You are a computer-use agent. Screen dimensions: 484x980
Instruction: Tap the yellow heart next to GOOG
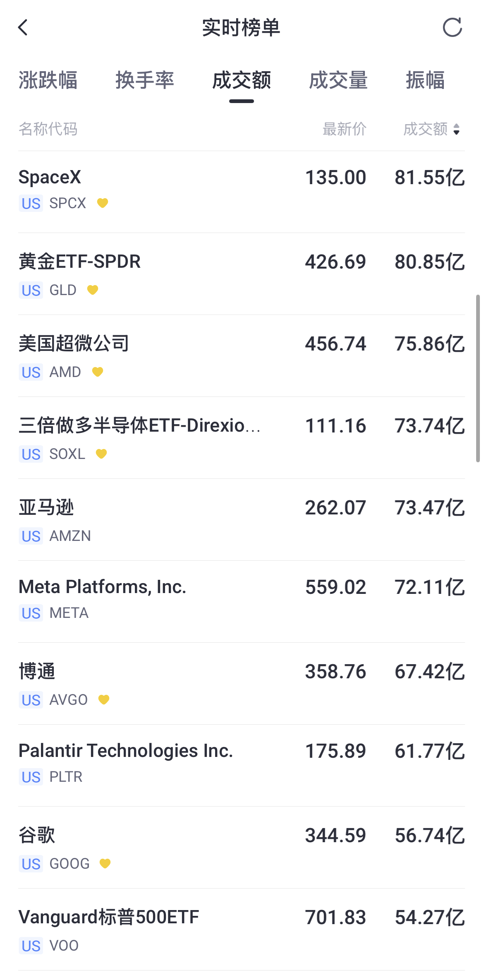[105, 863]
